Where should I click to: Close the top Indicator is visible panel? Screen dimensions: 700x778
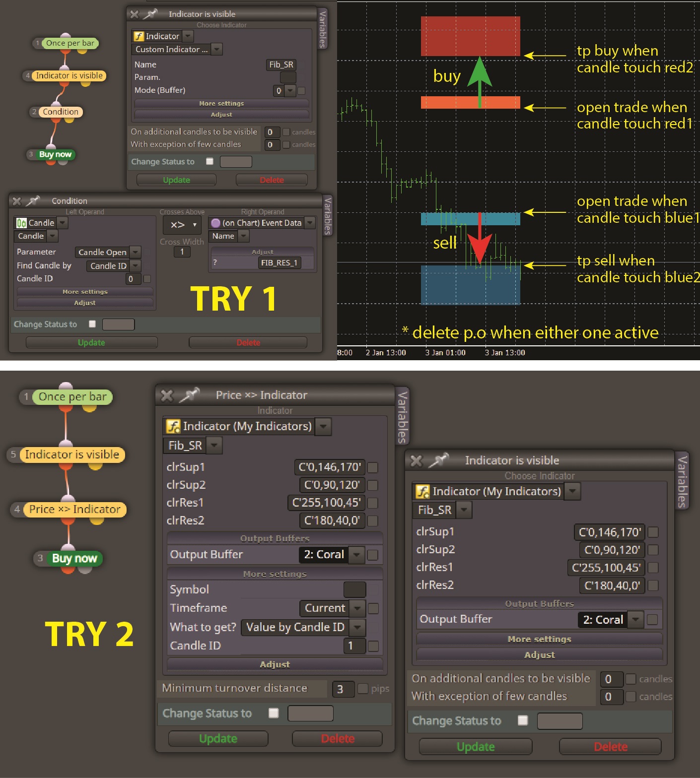(x=134, y=14)
